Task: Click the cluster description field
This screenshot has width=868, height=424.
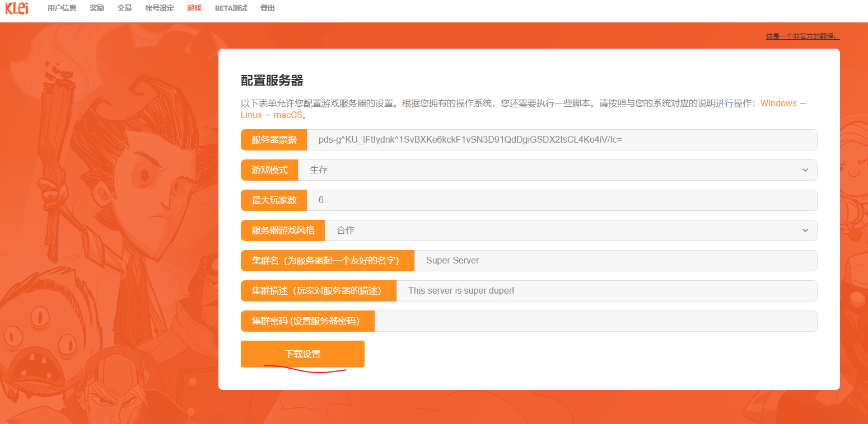Action: pyautogui.click(x=607, y=291)
